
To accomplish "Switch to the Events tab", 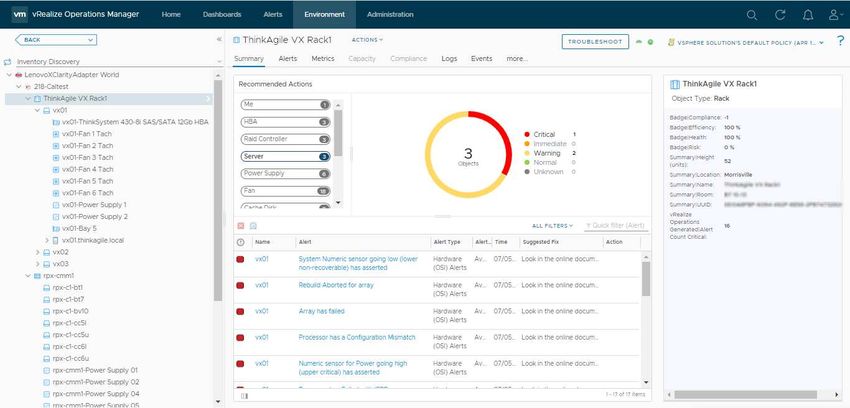I will tap(481, 59).
